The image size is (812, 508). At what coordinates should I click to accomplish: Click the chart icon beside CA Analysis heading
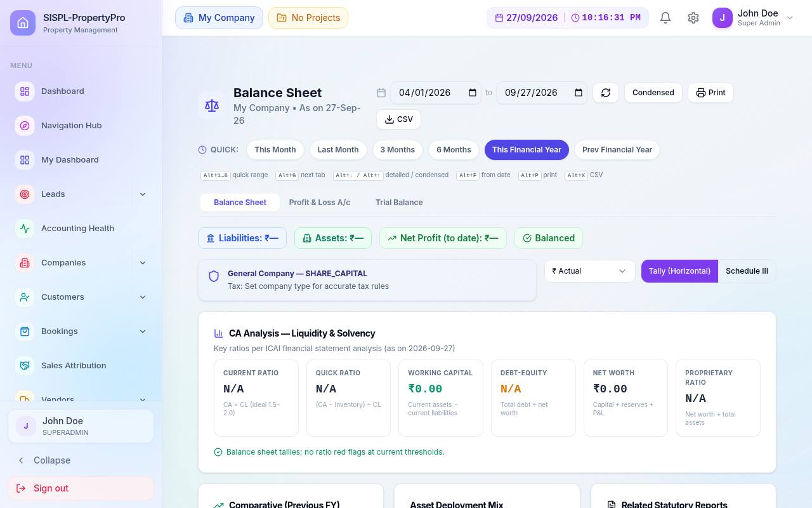(x=219, y=333)
